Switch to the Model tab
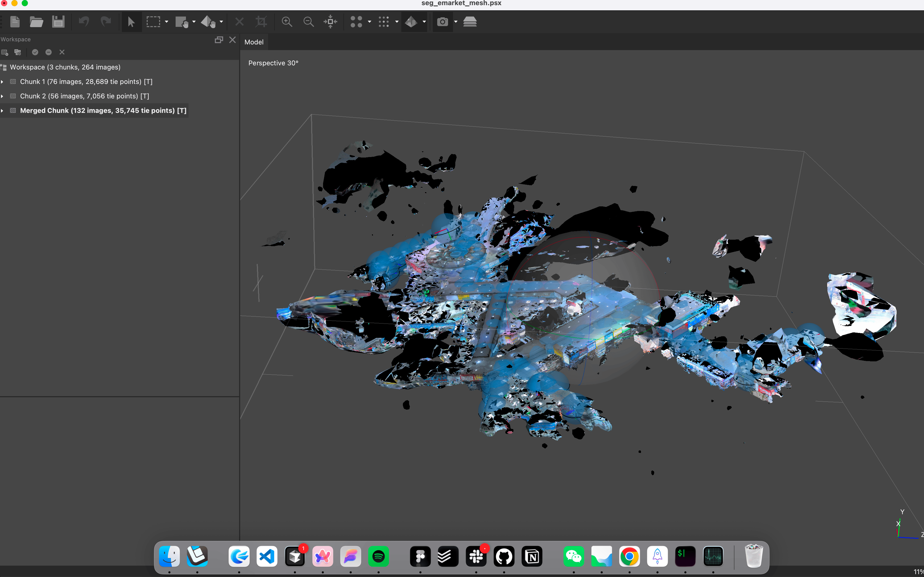The image size is (924, 577). click(254, 42)
